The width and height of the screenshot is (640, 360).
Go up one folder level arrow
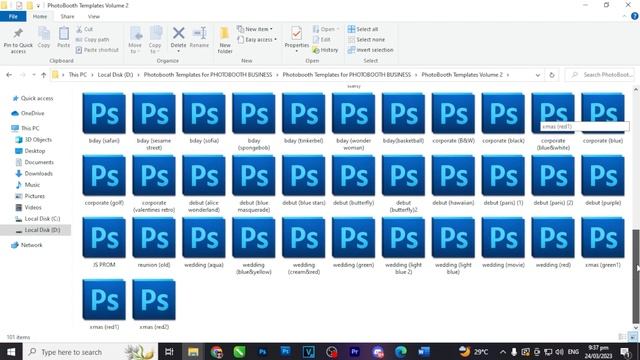tap(44, 75)
